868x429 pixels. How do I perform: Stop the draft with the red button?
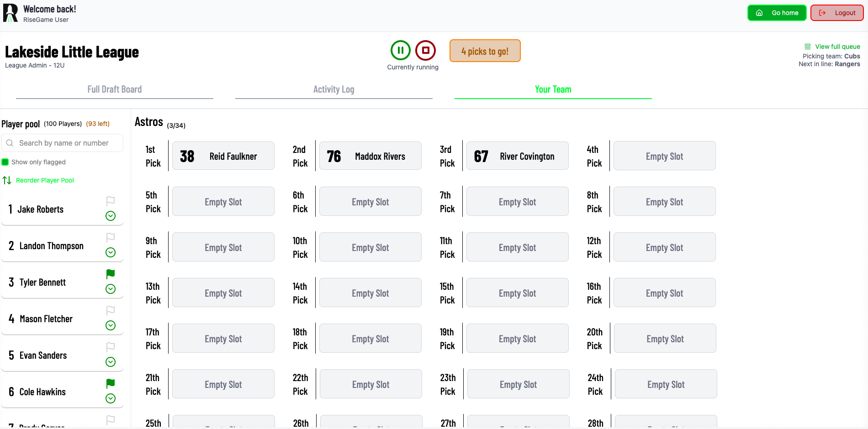pyautogui.click(x=426, y=50)
